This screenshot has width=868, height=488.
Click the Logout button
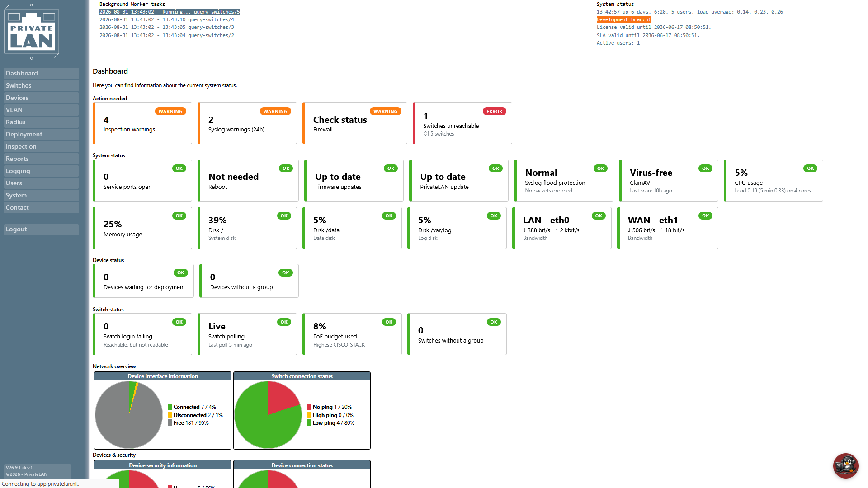coord(41,229)
